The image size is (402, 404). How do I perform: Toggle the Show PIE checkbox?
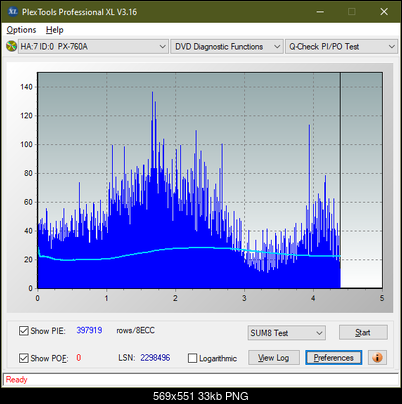point(23,331)
